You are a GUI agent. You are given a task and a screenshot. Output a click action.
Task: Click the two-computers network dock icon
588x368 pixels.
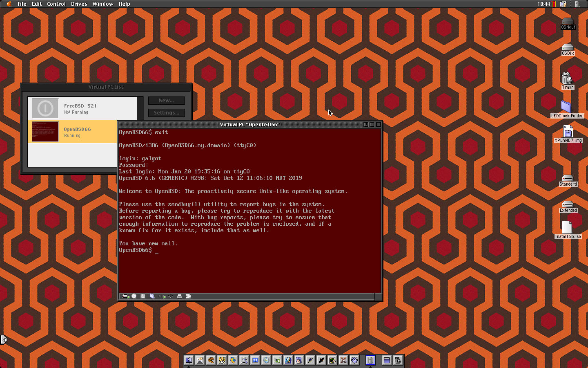[x=244, y=360]
